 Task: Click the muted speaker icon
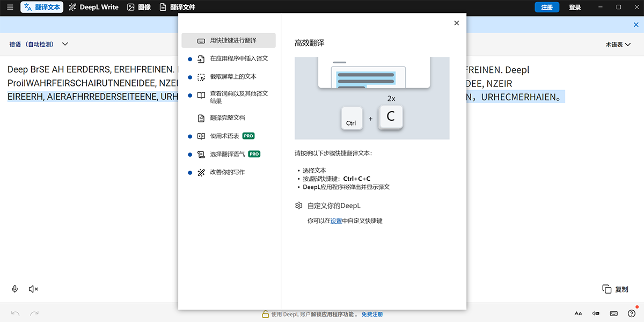[x=33, y=289]
